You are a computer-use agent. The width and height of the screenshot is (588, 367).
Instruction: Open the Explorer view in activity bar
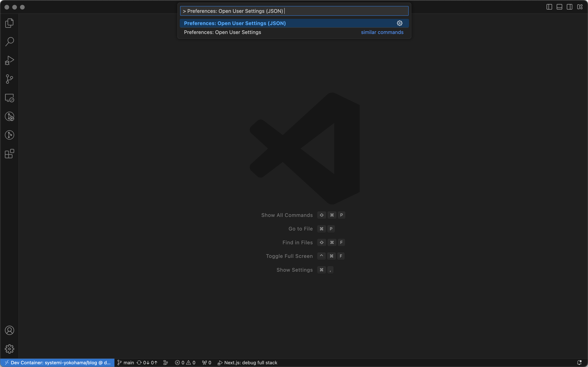pyautogui.click(x=10, y=23)
